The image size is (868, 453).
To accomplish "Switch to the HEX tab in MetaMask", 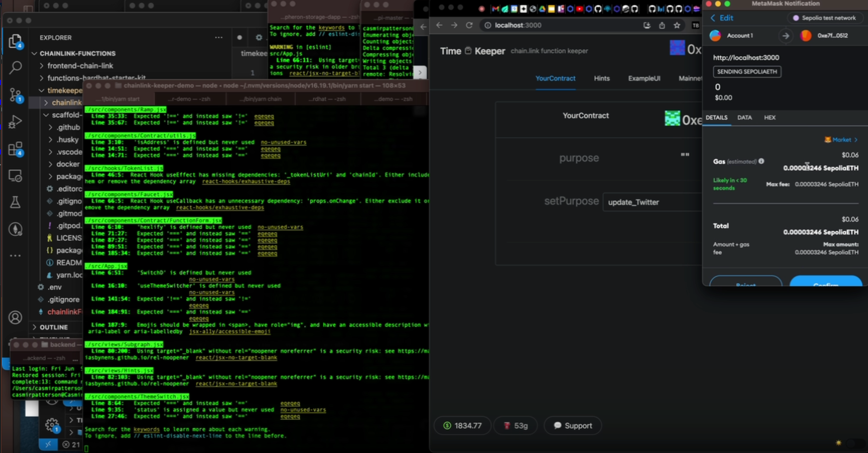I will pyautogui.click(x=770, y=117).
